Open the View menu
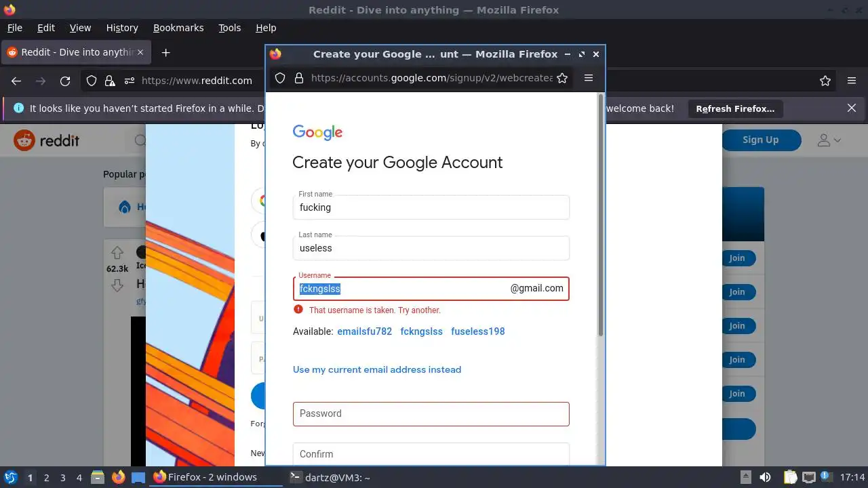 80,28
